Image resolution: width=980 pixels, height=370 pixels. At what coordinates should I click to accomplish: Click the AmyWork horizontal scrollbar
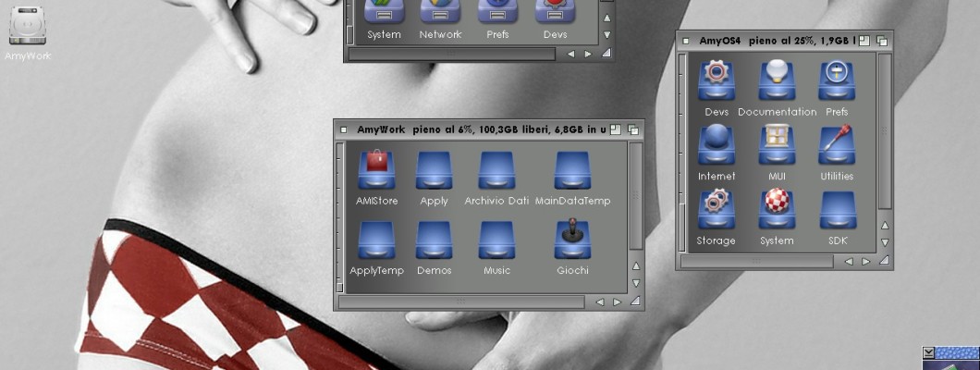click(x=461, y=302)
